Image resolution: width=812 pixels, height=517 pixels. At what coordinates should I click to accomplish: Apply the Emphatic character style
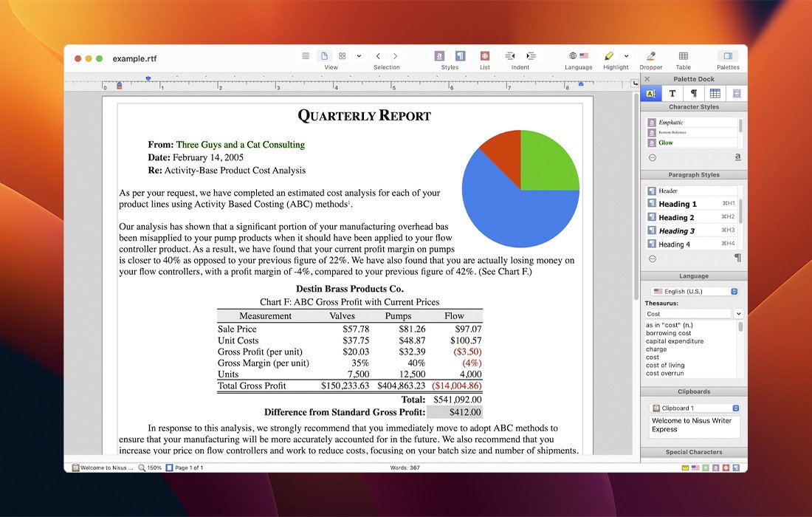tap(671, 123)
